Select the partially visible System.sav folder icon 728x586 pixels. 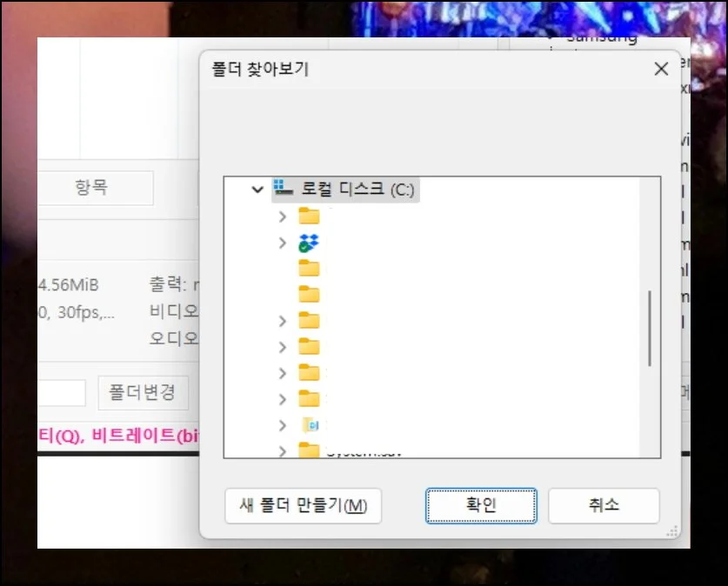[309, 450]
